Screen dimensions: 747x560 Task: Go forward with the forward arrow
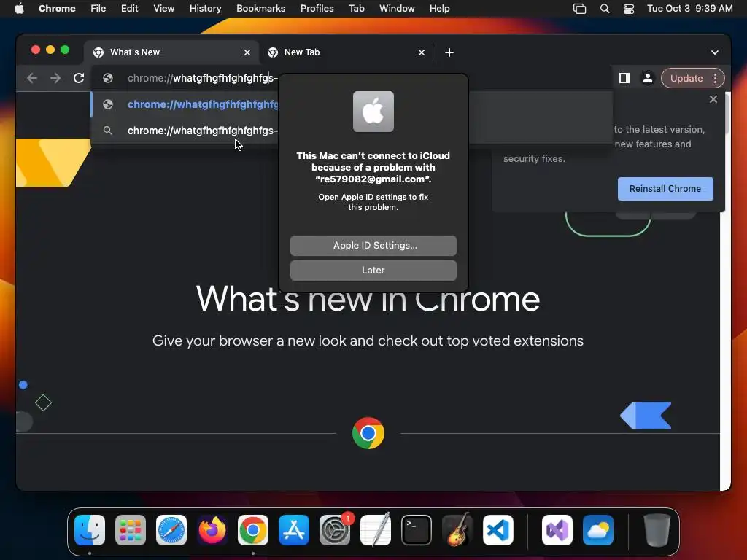tap(55, 78)
